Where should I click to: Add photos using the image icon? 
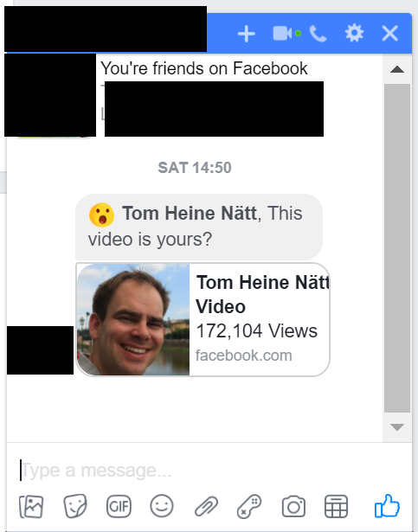coord(31,507)
